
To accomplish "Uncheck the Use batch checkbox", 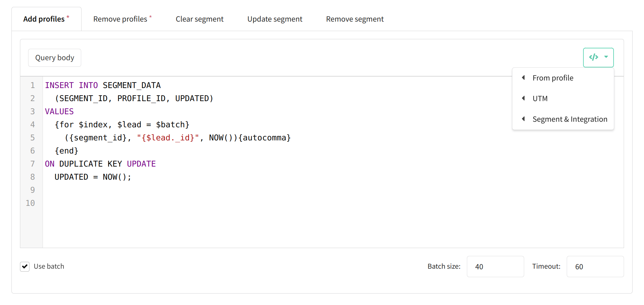I will (x=25, y=266).
